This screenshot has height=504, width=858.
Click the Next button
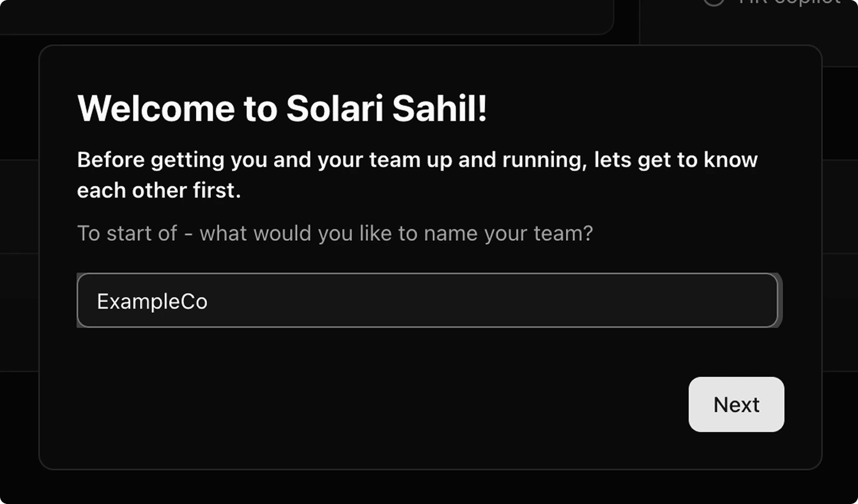tap(736, 404)
